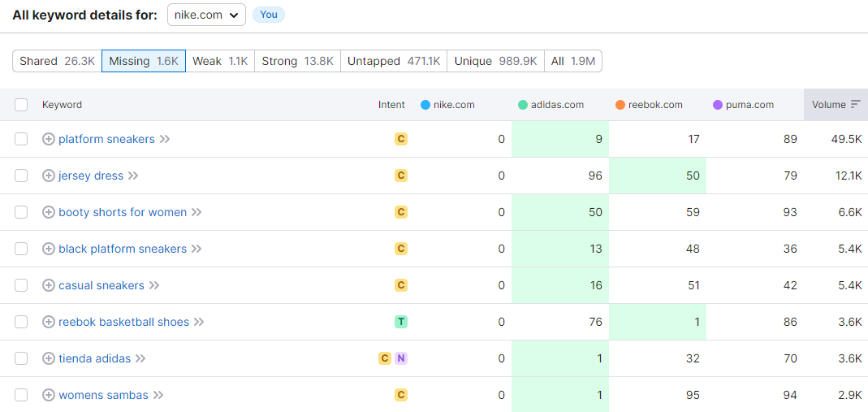Switch to the Unique 989.9K tab
This screenshot has height=412, width=868.
[x=495, y=62]
